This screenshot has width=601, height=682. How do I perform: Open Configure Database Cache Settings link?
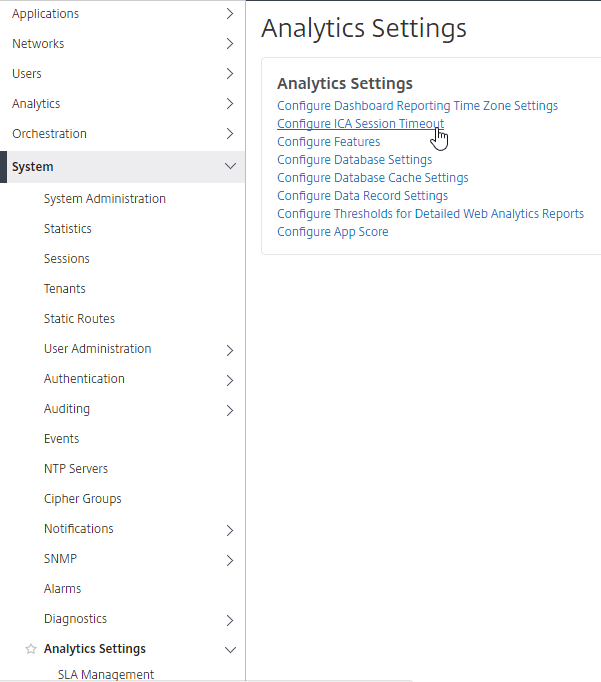(x=373, y=178)
